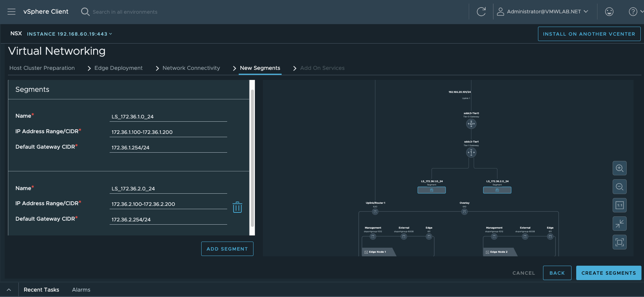644x297 pixels.
Task: Click the LS_172.36.2.0_24 segment in topology
Action: click(497, 190)
